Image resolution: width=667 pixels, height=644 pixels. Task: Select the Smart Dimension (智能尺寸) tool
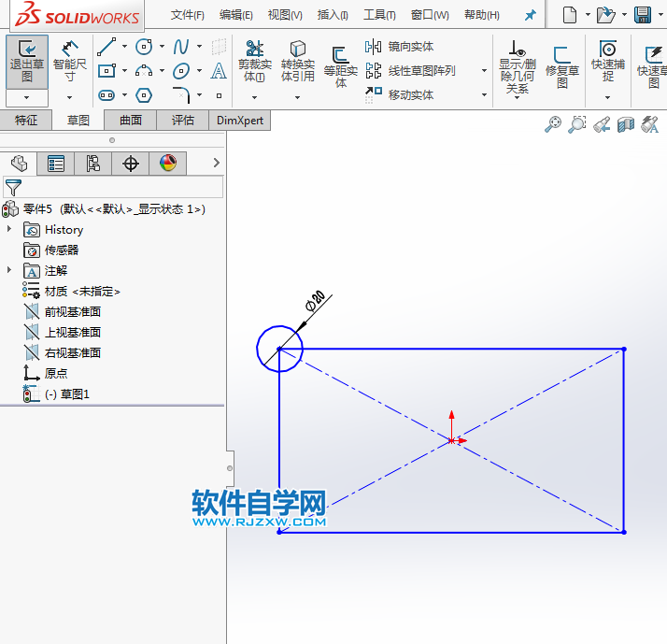(69, 62)
